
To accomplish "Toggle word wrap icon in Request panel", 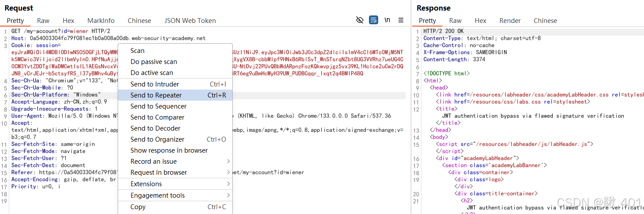I will [373, 20].
